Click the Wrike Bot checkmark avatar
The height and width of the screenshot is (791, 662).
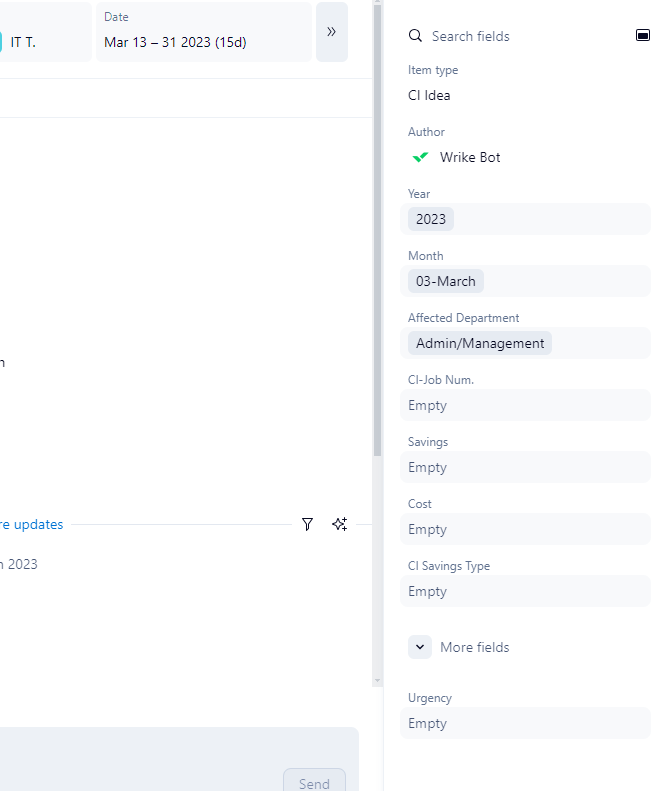click(420, 157)
